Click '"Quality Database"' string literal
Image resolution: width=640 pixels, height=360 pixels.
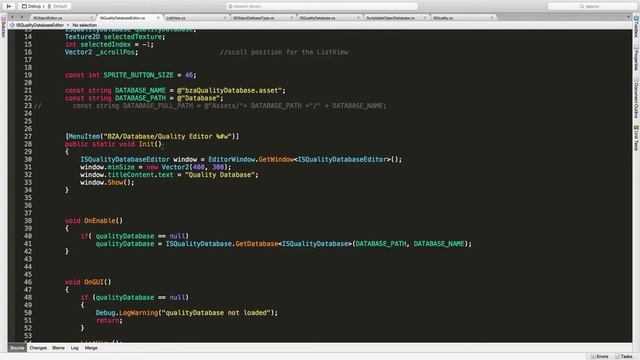click(220, 175)
